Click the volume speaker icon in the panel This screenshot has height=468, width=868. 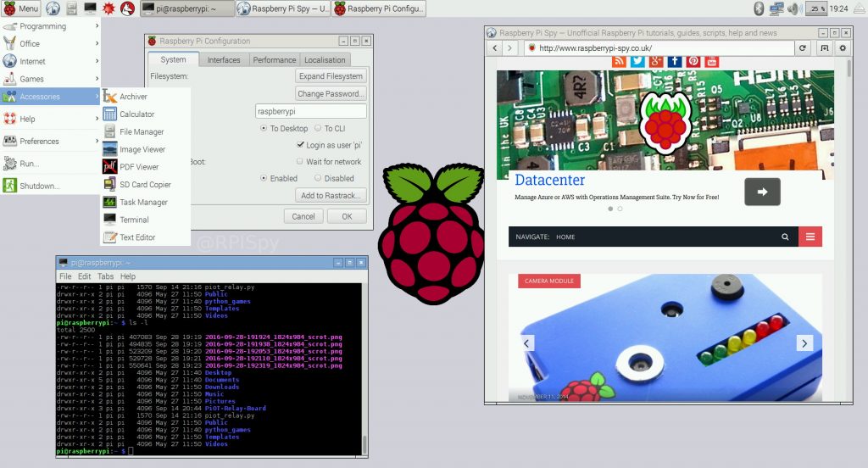793,8
